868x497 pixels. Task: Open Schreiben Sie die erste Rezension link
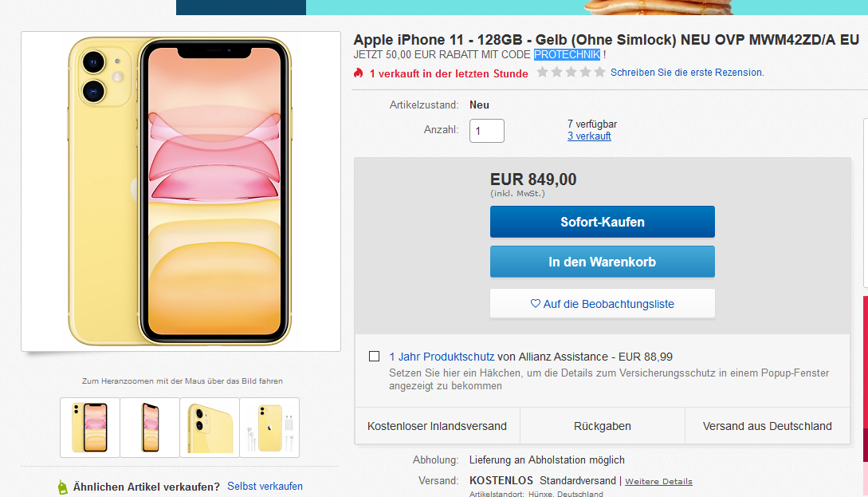pyautogui.click(x=687, y=73)
